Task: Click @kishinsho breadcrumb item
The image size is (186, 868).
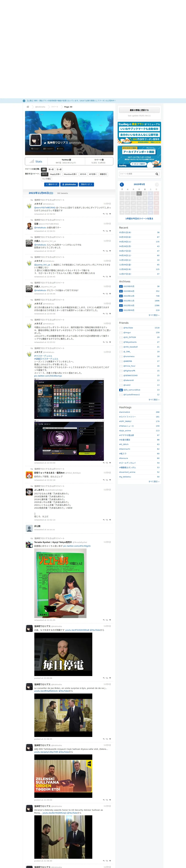Action: [x=40, y=107]
